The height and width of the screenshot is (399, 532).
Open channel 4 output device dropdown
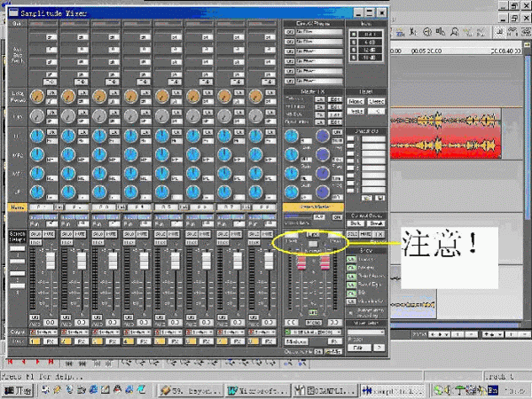point(137,332)
